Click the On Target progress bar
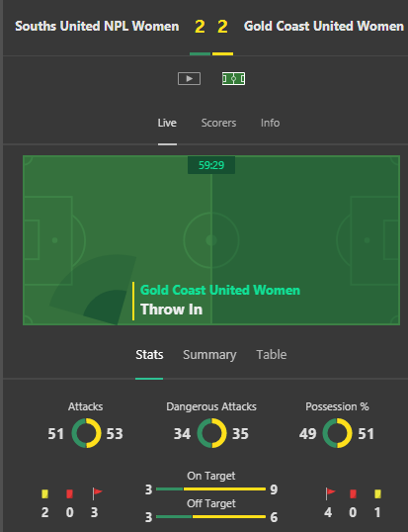 click(x=210, y=488)
